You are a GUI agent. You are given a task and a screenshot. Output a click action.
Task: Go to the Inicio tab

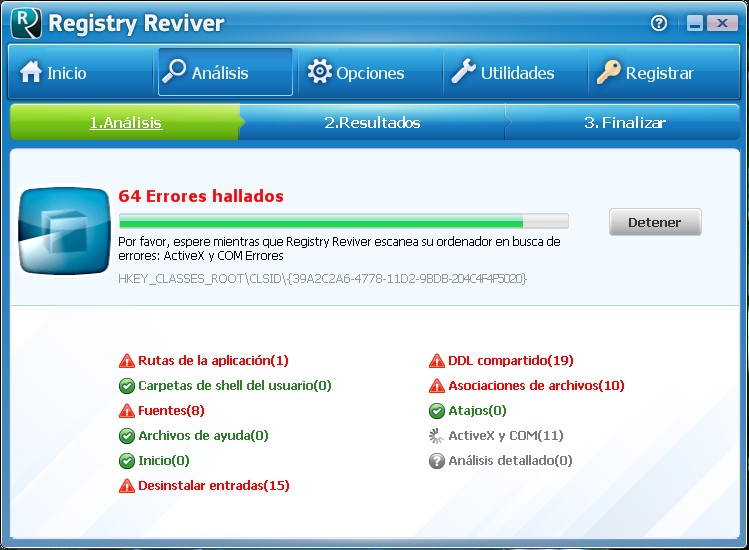pos(80,72)
